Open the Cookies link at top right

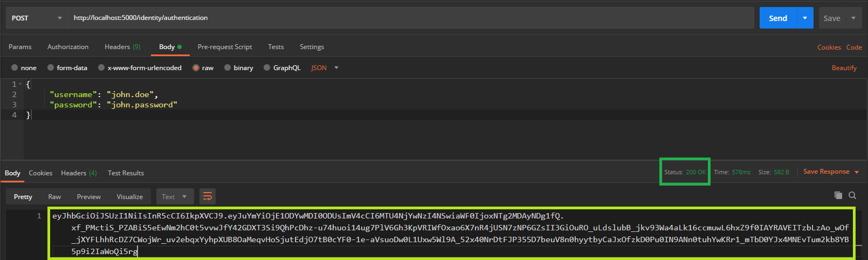click(829, 47)
